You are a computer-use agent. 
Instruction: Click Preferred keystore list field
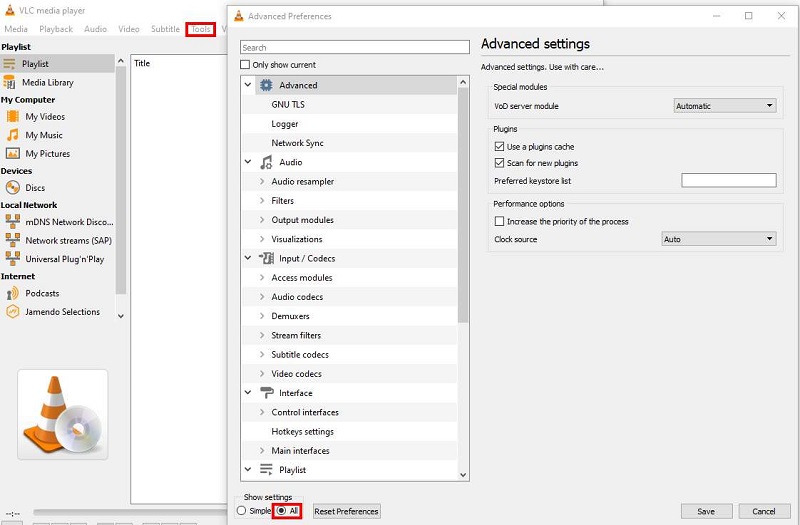click(729, 180)
